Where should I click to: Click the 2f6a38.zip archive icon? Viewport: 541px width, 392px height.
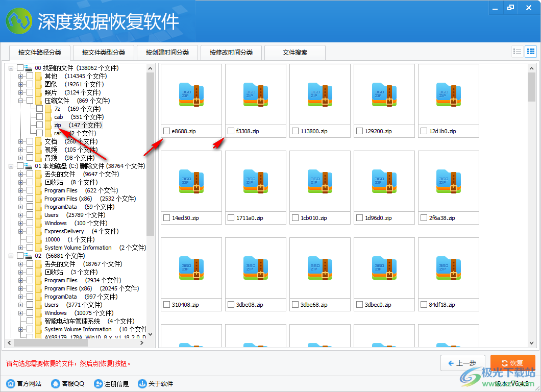tap(449, 182)
